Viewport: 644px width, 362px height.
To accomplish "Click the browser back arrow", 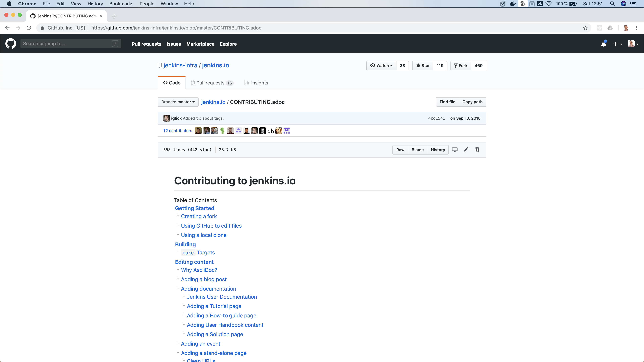I will (x=7, y=28).
